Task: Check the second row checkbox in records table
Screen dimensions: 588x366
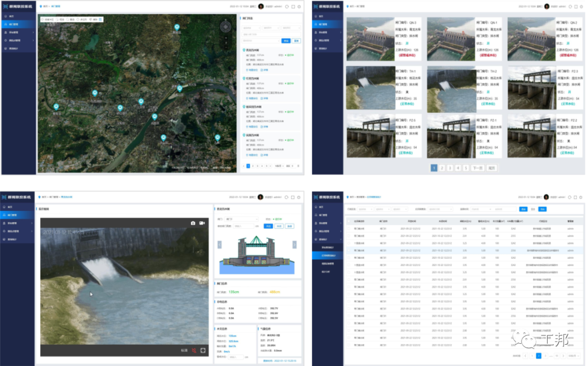Action: 349,236
